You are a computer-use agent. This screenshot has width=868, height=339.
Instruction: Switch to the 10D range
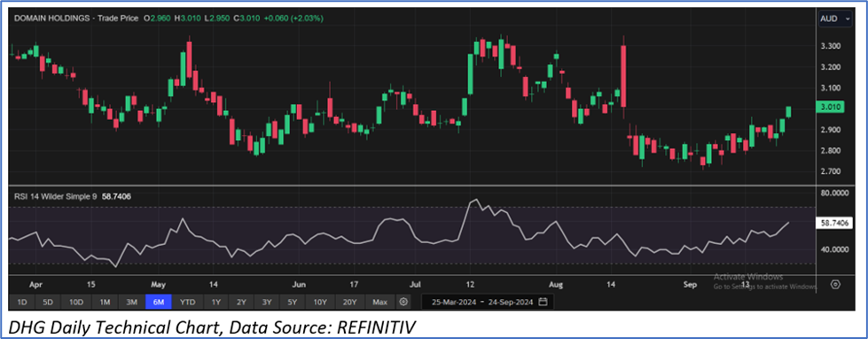tap(76, 302)
